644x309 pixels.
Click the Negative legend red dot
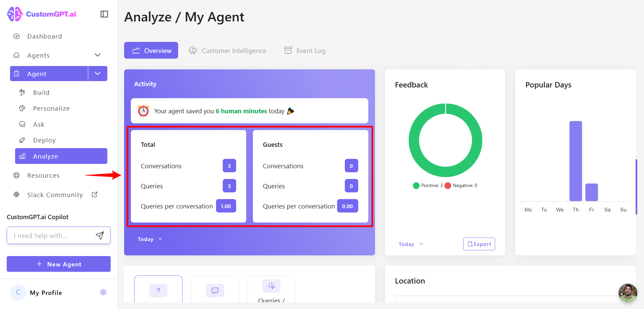448,185
